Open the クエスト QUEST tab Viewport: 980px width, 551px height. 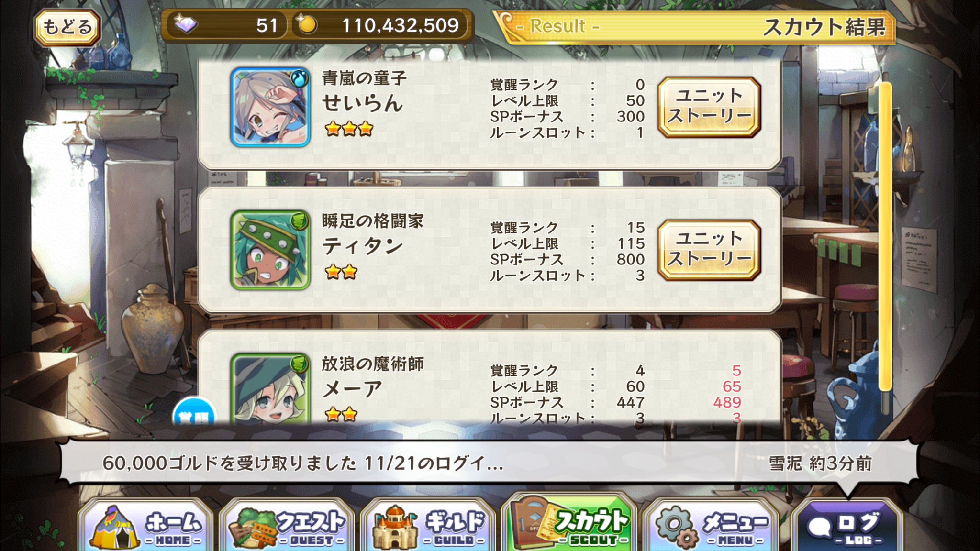pos(287,526)
